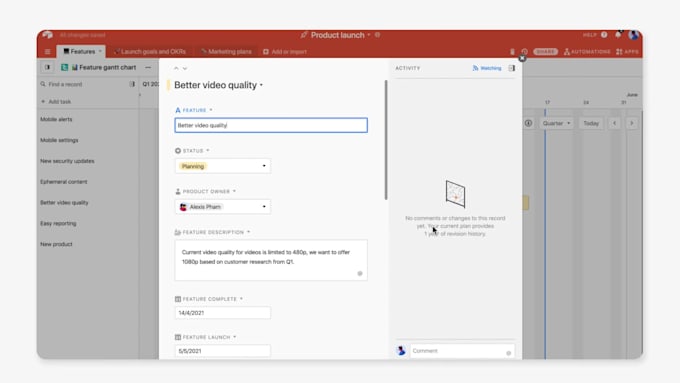
Task: Open the Automations panel
Action: pos(587,52)
